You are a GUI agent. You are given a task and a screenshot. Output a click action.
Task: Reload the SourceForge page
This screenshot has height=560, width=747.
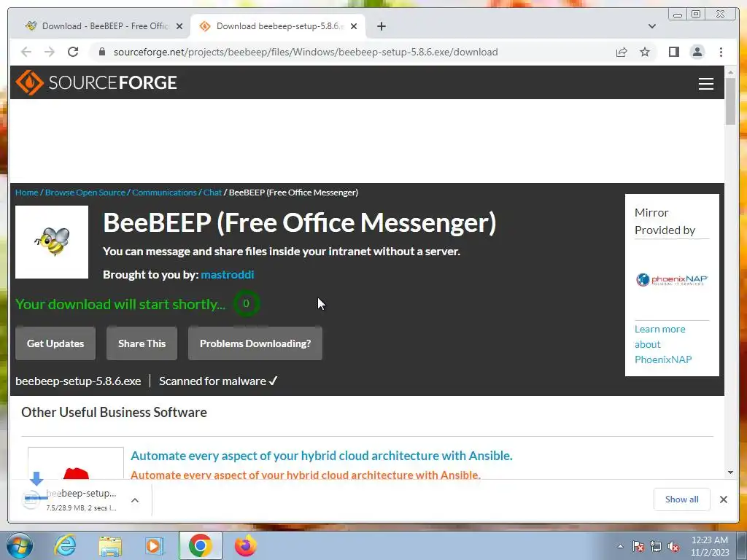pyautogui.click(x=73, y=52)
